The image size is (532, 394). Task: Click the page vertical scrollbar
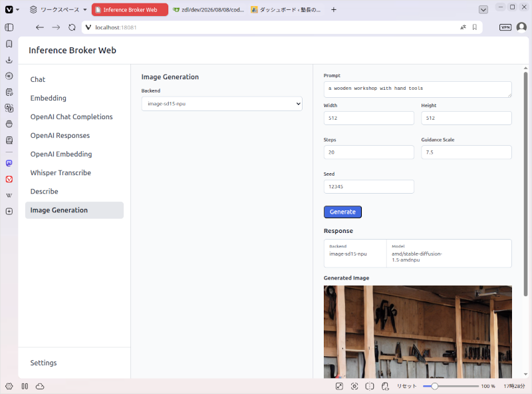tap(525, 184)
